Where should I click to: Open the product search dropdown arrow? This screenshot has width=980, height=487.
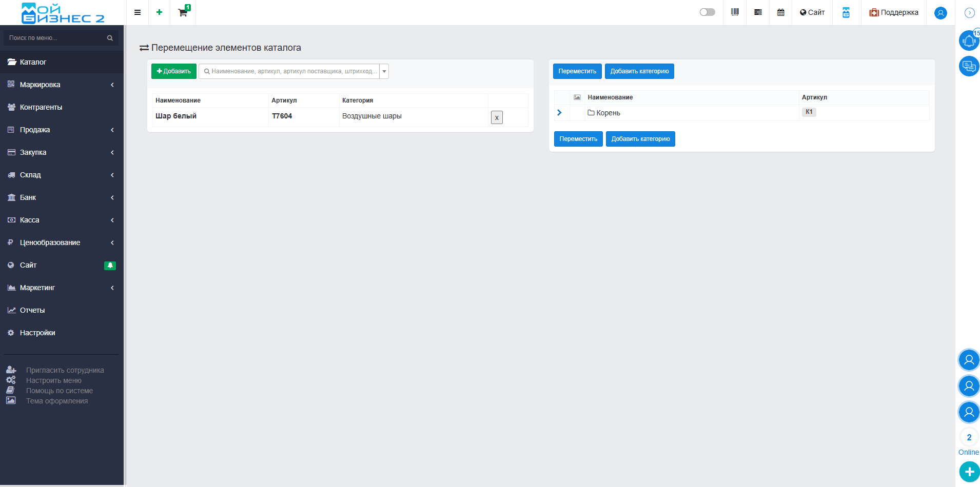384,71
